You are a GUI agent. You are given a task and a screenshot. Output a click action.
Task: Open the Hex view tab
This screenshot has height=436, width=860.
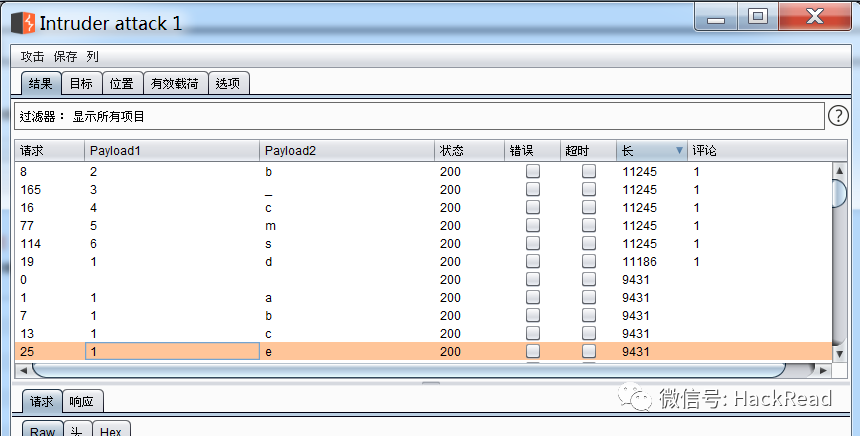[111, 430]
